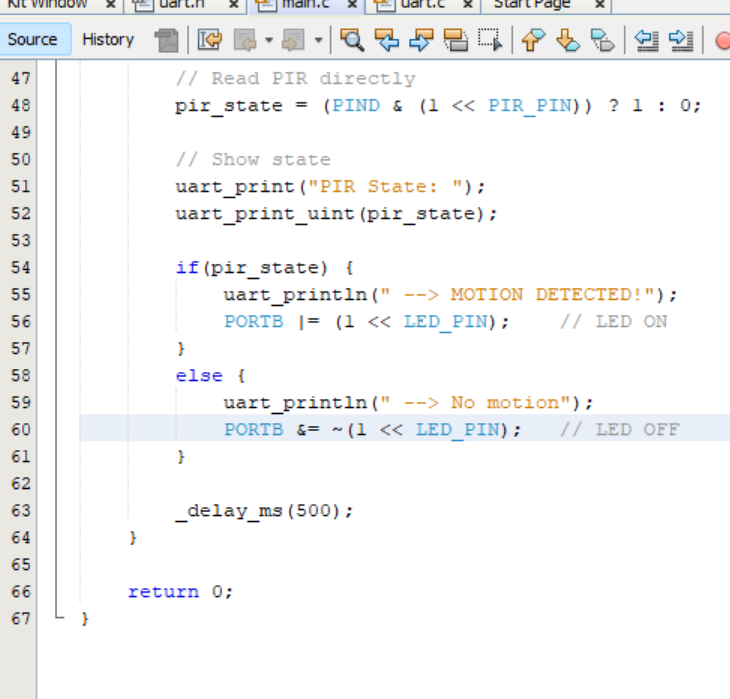The width and height of the screenshot is (730, 699).
Task: Shift the line right
Action: click(x=680, y=40)
